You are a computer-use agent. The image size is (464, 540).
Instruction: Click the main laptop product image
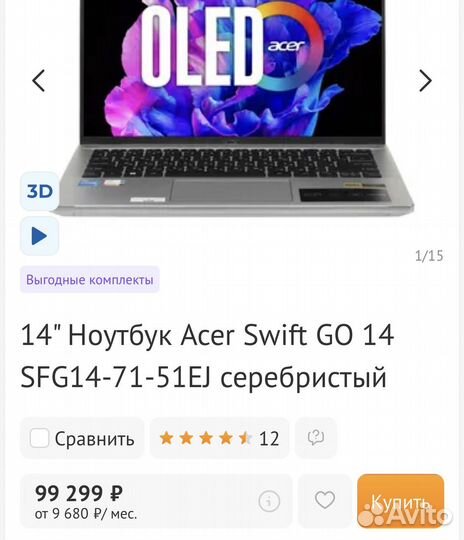pos(231,107)
